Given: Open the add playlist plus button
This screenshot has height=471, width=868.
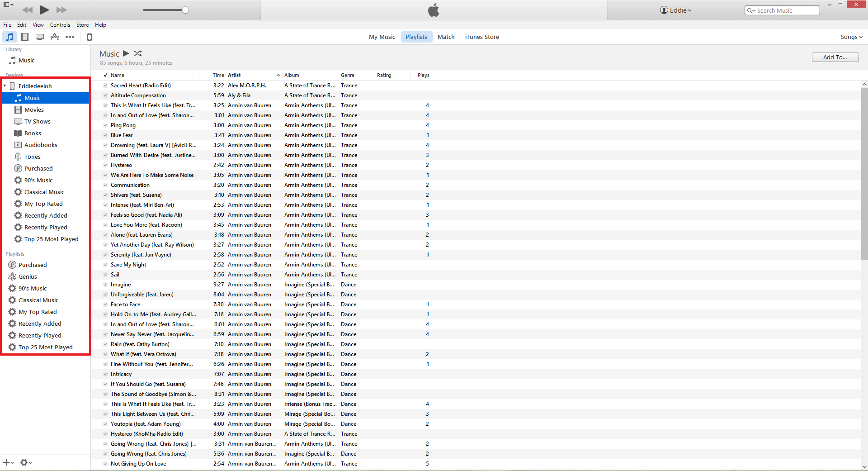Looking at the screenshot, I should click(9, 462).
